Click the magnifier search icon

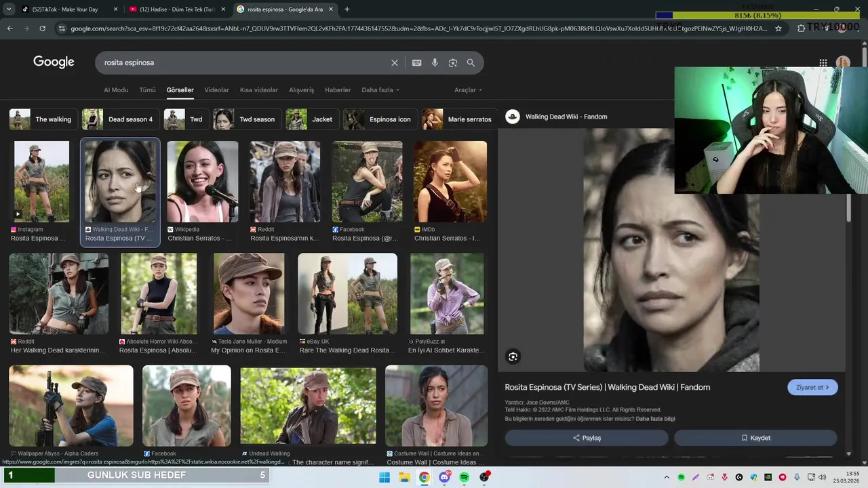click(471, 62)
